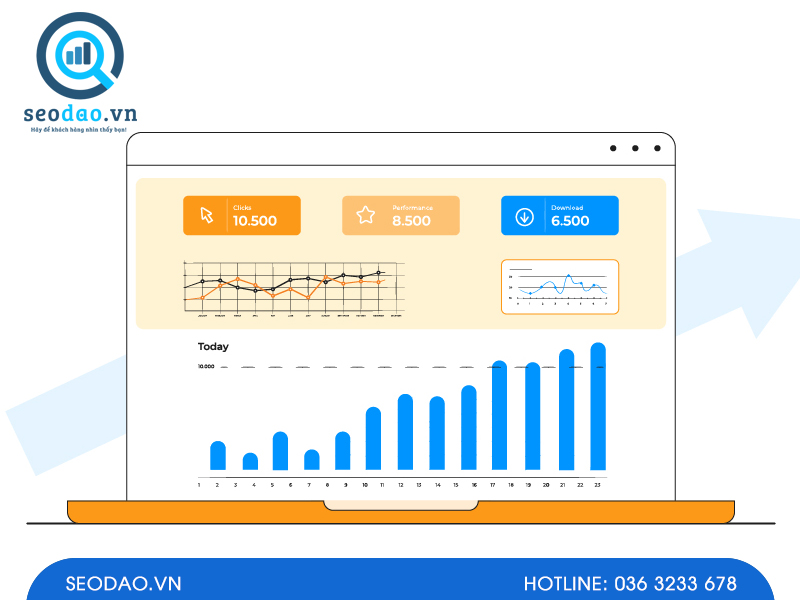Select the small blue line chart thumbnail
800x600 pixels.
click(x=559, y=287)
